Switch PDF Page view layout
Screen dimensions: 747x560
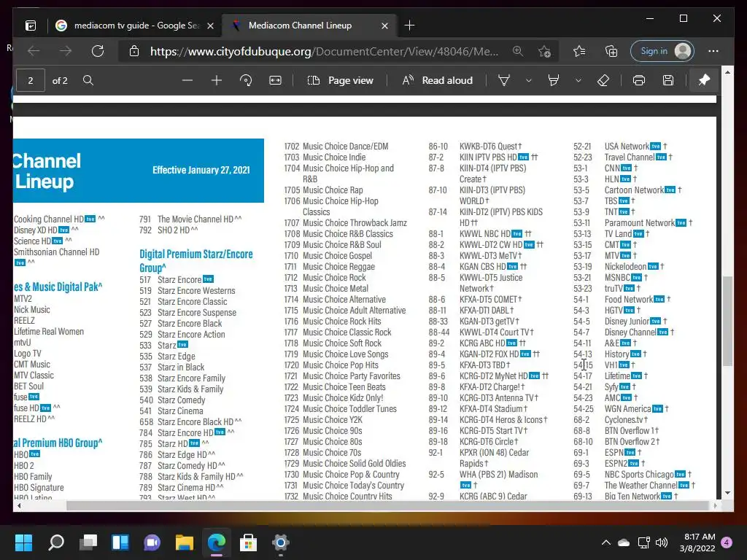340,80
